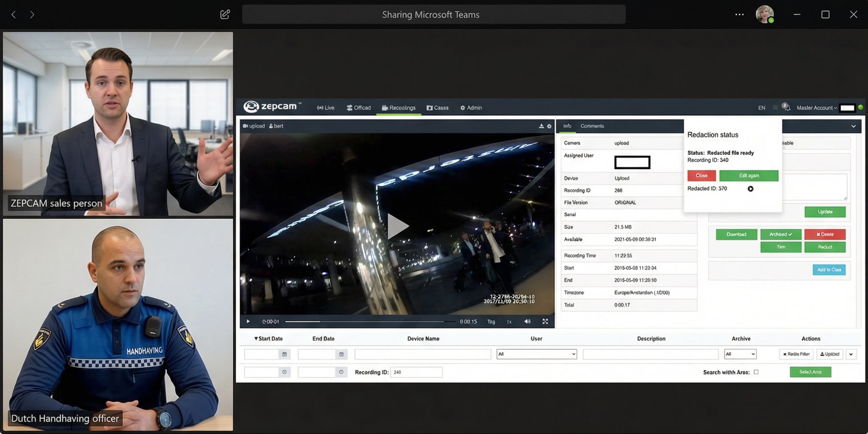Click the Start Date input field
This screenshot has height=434, width=868.
click(262, 354)
